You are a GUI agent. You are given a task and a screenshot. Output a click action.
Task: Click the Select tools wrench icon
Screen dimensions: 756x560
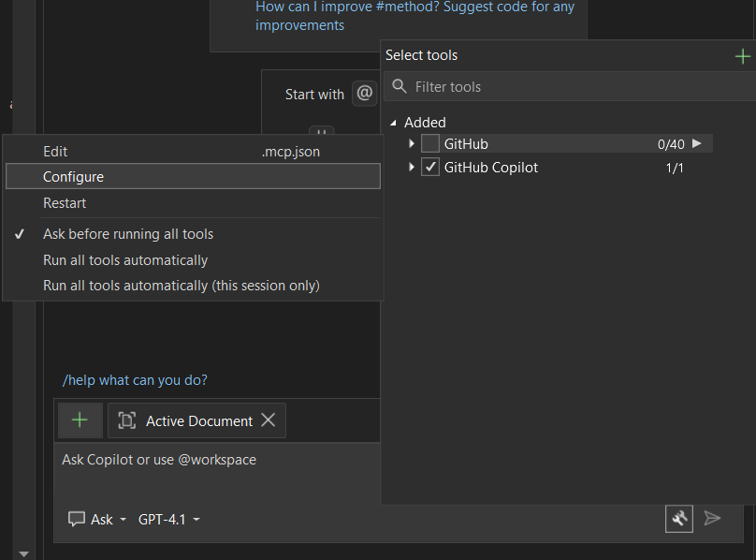[x=679, y=518]
